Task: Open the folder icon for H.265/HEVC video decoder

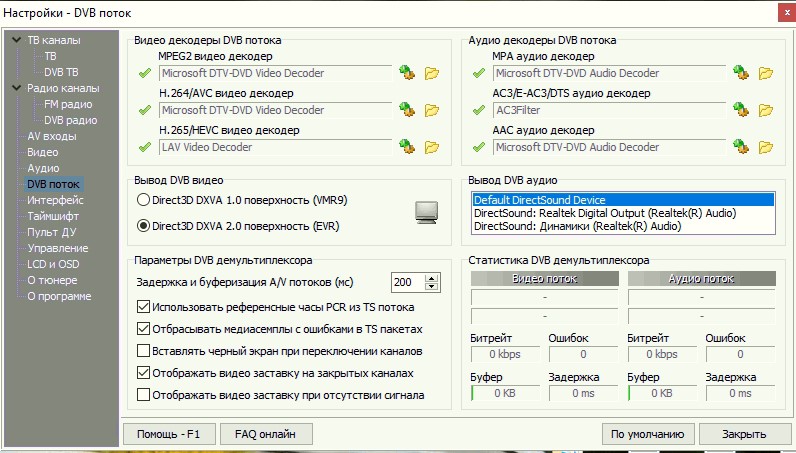Action: 432,147
